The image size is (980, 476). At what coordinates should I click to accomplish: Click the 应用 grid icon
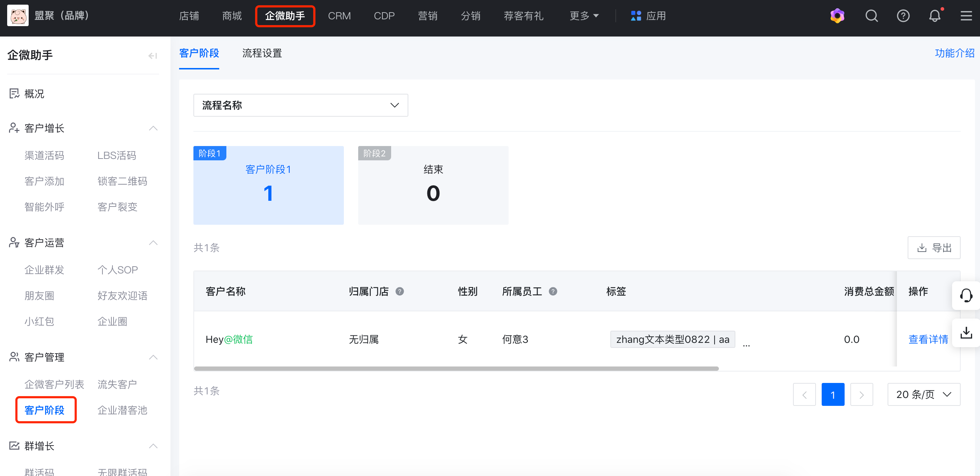[636, 16]
